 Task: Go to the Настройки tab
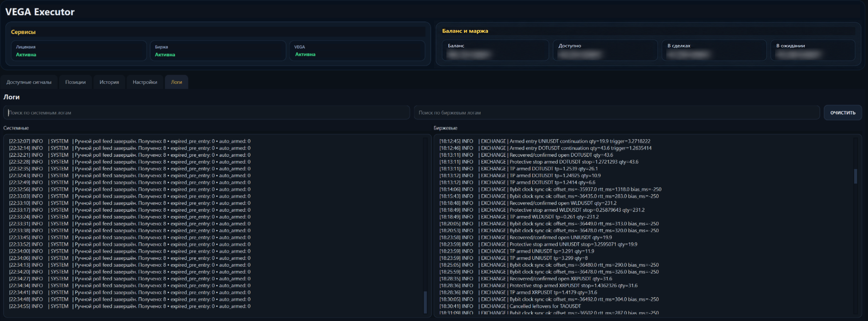(x=145, y=82)
